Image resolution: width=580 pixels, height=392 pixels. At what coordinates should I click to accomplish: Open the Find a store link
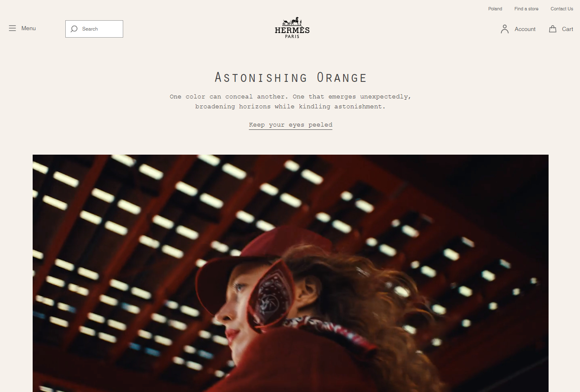pos(526,9)
